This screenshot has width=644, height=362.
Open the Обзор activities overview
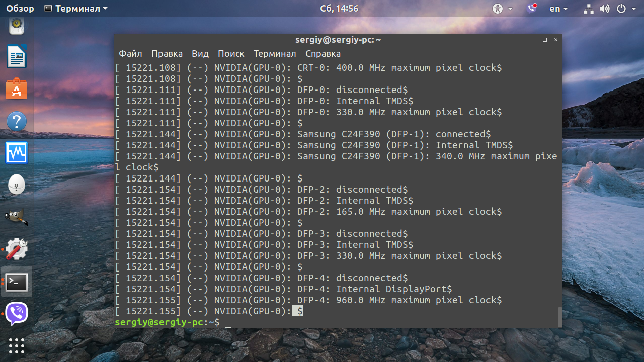[x=20, y=9]
